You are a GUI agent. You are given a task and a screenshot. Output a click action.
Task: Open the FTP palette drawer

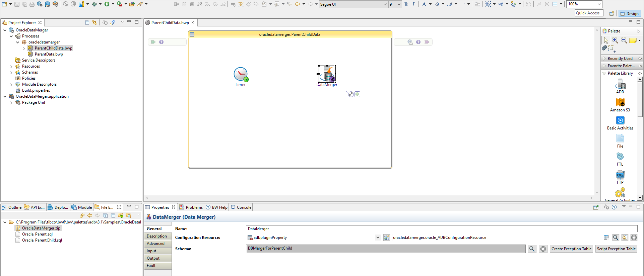tap(620, 177)
